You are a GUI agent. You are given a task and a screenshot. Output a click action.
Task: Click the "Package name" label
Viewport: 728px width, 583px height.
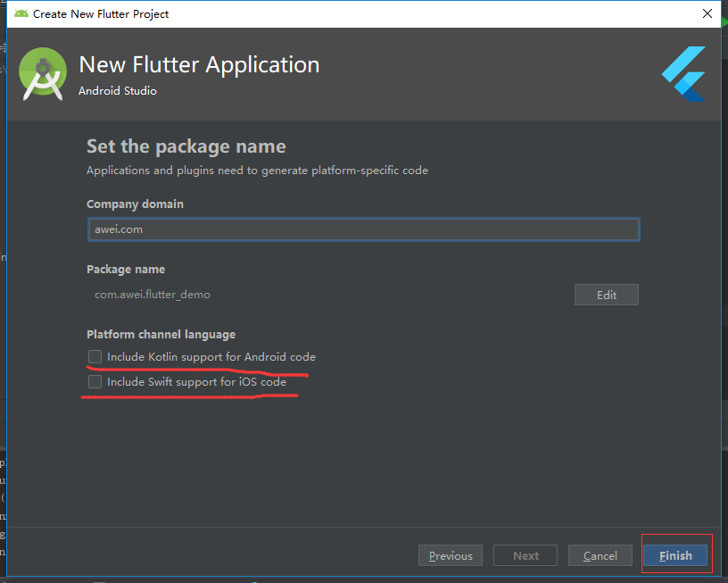[x=126, y=269]
